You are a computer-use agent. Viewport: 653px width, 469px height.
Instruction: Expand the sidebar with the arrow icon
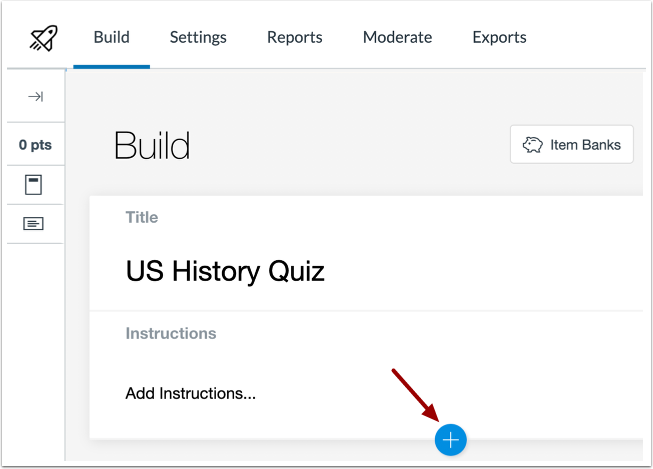pos(35,97)
